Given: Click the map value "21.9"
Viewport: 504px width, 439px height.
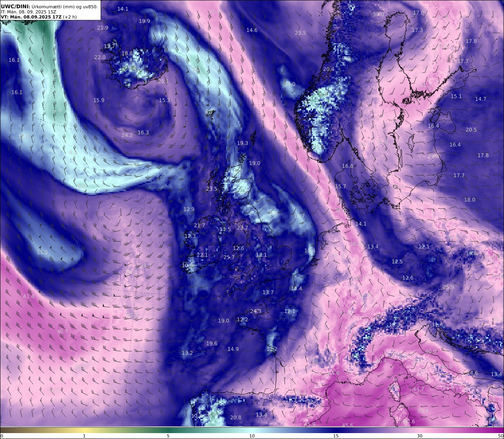Looking at the screenshot, I should click(103, 28).
